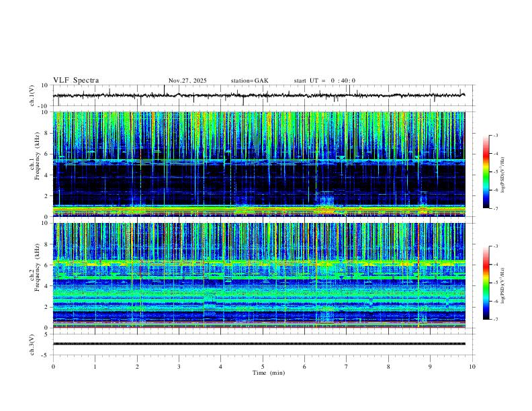Click the ch.2 spectrogram panel
The width and height of the screenshot is (532, 411).
(259, 275)
